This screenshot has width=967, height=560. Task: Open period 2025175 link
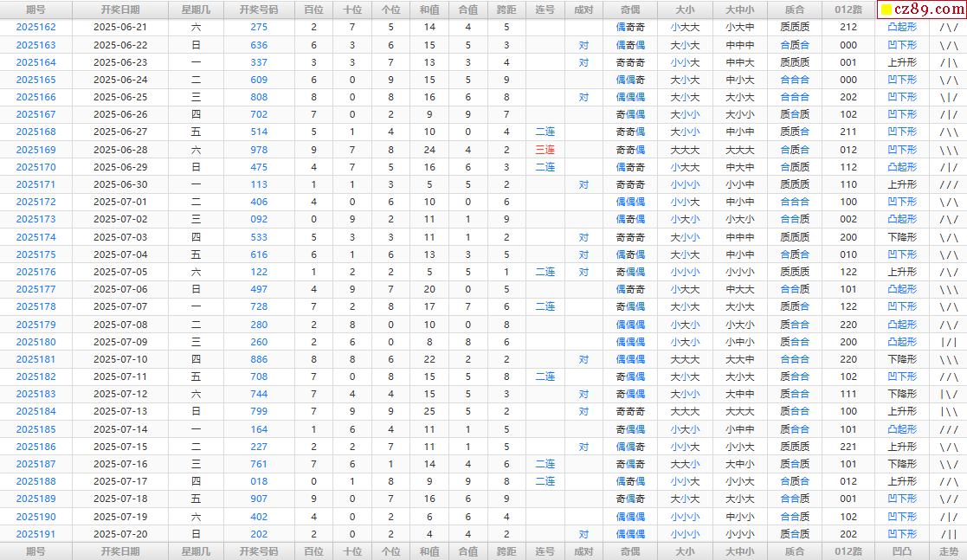[35, 254]
